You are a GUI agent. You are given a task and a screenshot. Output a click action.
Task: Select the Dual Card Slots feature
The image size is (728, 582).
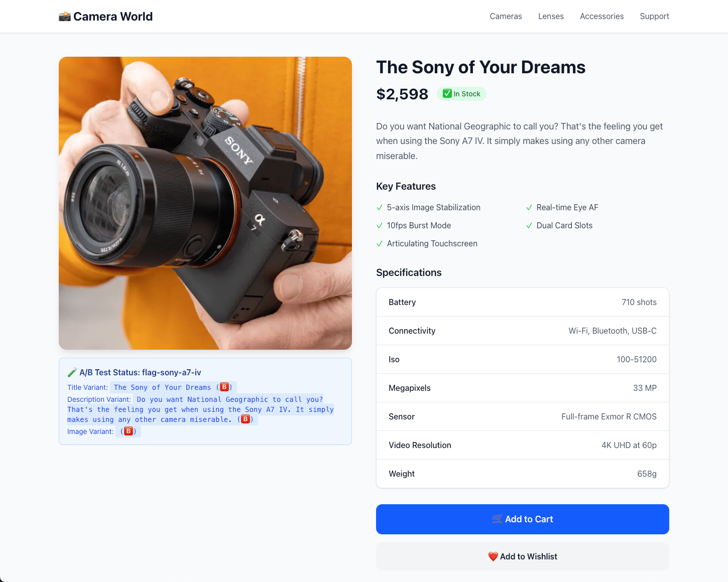pos(564,226)
